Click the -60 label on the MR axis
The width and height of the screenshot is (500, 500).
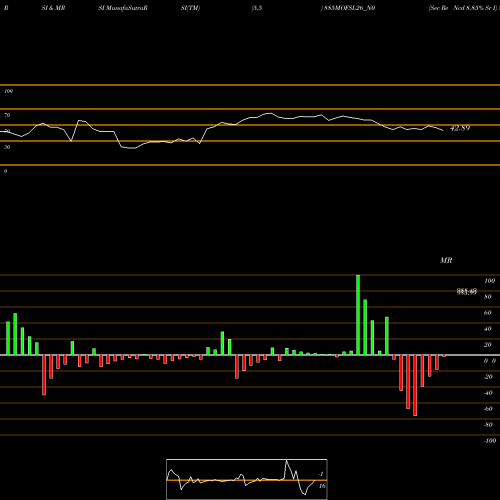coord(488,409)
